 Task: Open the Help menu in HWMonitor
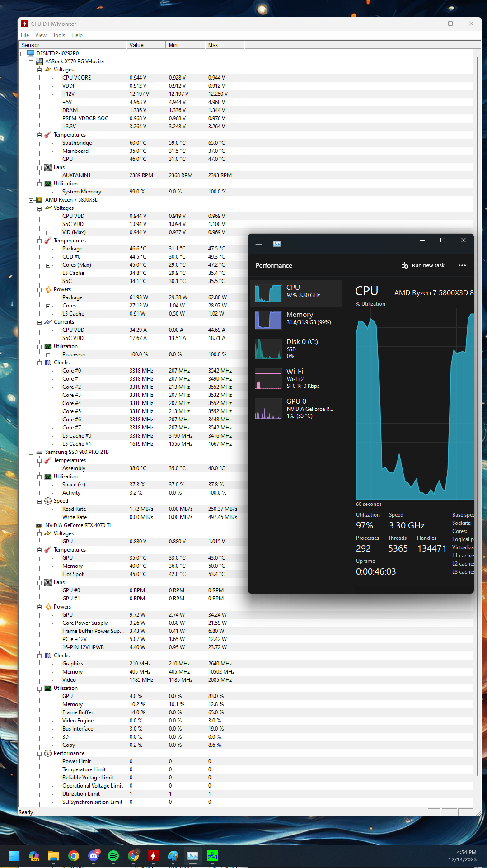coord(77,35)
